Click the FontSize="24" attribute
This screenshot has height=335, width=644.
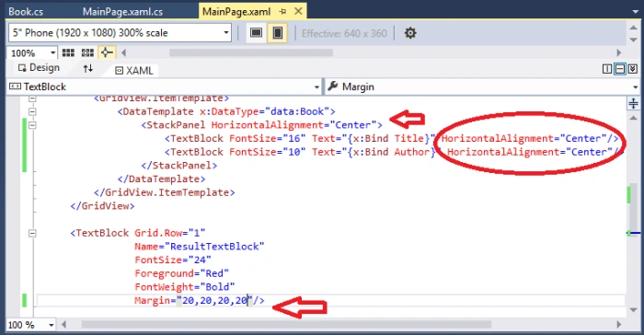click(173, 260)
